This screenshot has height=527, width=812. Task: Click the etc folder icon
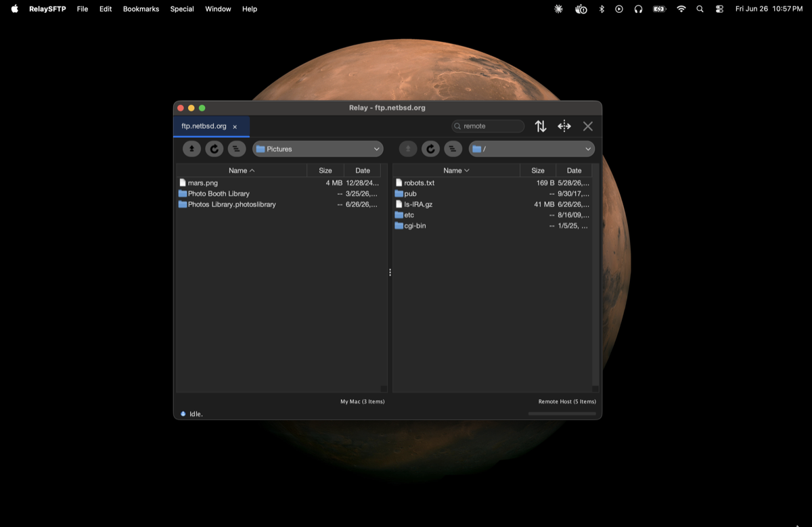pyautogui.click(x=399, y=215)
